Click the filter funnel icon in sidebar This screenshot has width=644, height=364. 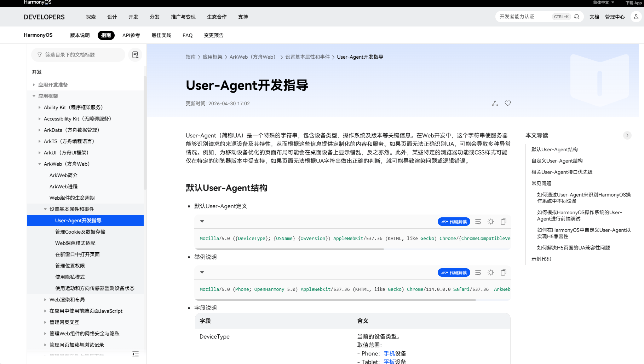coord(40,55)
